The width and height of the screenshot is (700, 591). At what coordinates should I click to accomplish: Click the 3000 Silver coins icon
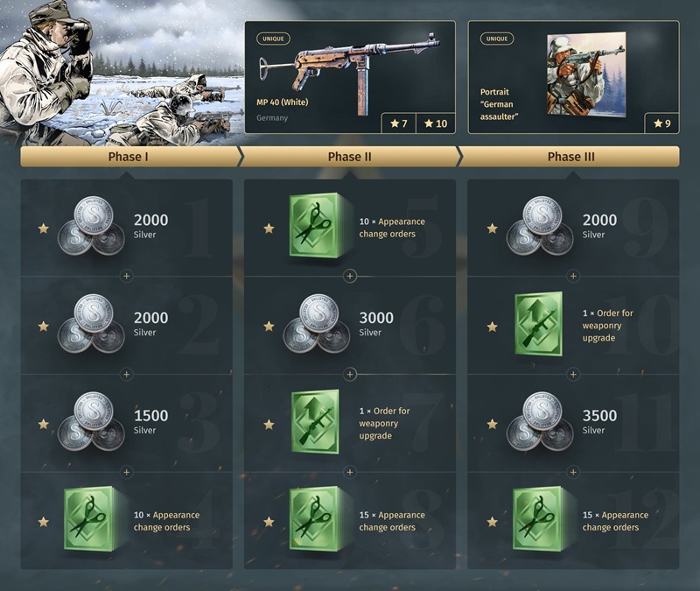pos(317,323)
